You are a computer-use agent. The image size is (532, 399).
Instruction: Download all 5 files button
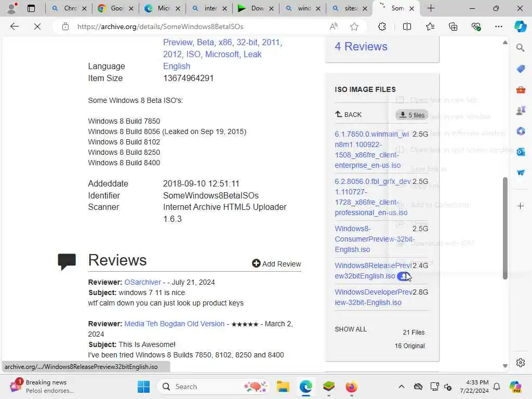tap(412, 115)
